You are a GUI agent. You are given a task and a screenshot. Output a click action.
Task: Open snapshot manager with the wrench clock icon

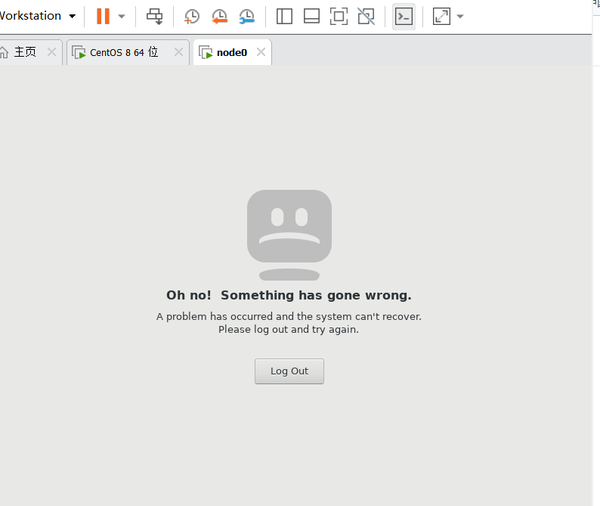point(247,16)
